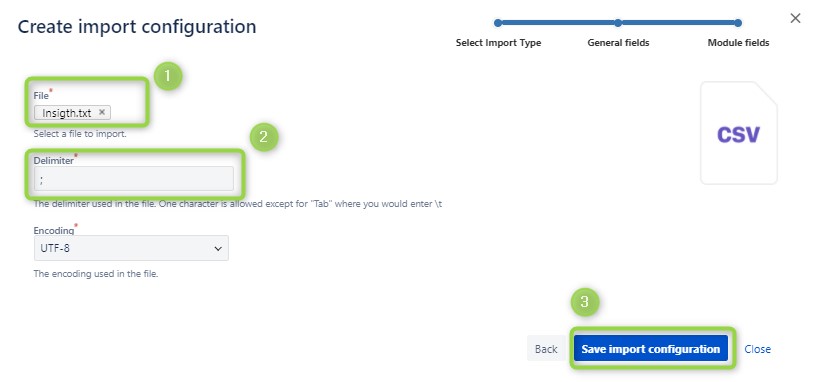Click the Back button
815x382 pixels.
coord(546,349)
